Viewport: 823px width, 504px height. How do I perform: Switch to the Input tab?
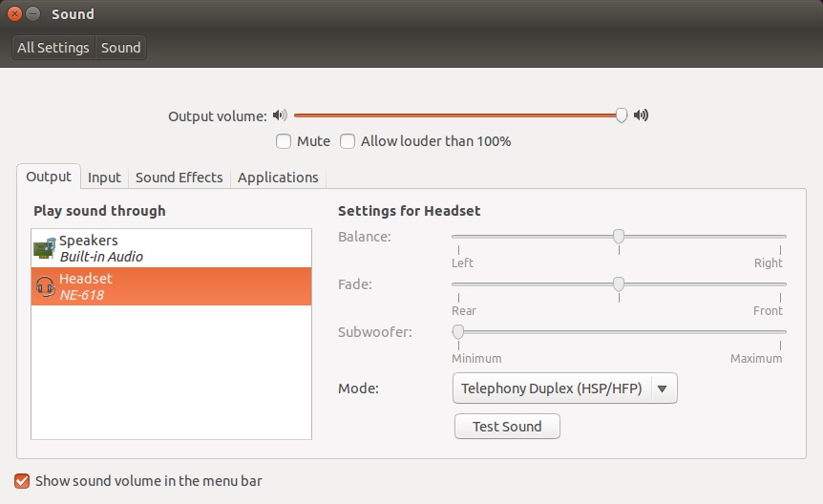[x=104, y=178]
